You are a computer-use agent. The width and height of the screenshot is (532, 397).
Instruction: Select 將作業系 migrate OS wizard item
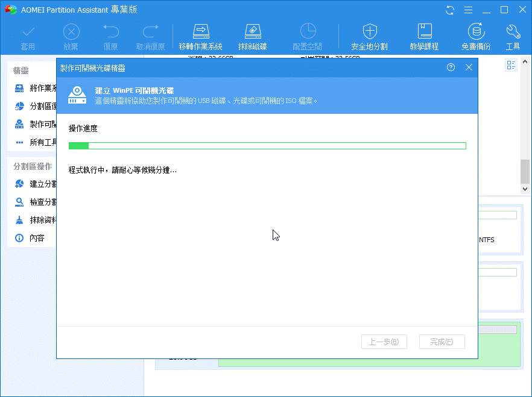point(36,88)
